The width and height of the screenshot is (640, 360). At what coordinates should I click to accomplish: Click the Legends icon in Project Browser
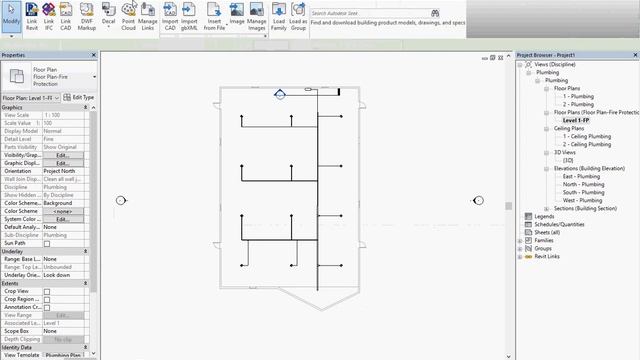528,216
